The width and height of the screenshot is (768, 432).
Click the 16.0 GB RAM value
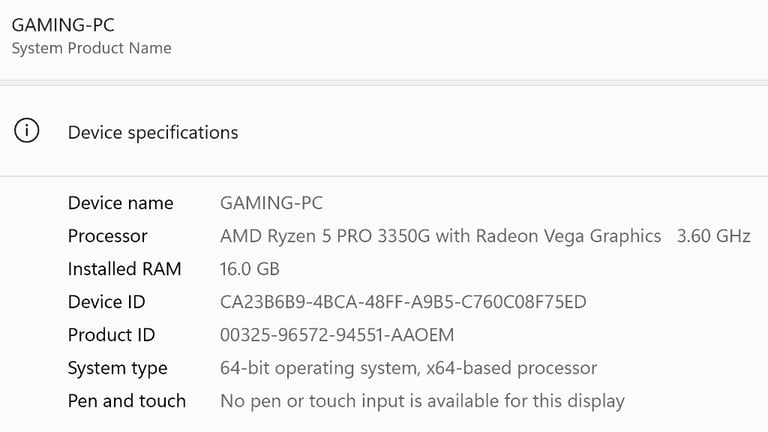(250, 269)
